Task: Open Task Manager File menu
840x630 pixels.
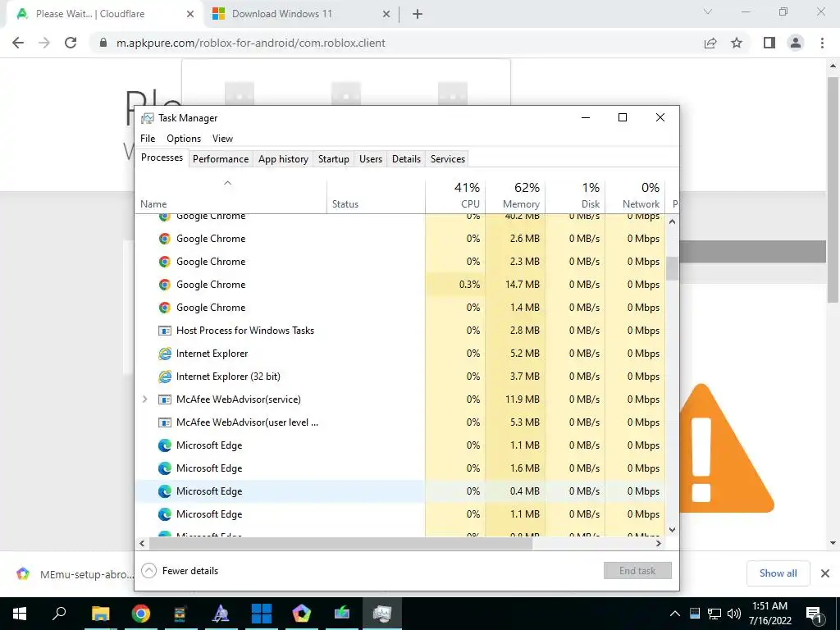Action: 148,138
